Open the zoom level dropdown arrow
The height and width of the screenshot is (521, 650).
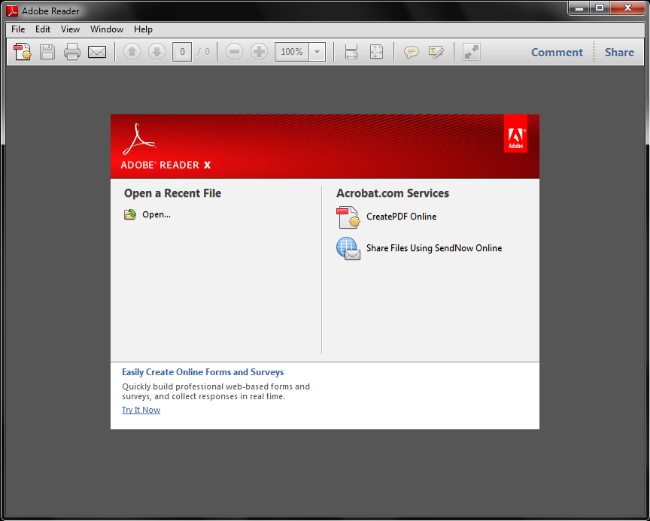click(x=317, y=52)
